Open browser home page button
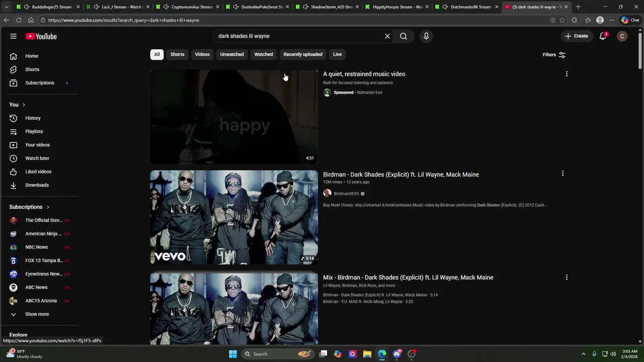Viewport: 644px width, 362px height. point(31,20)
